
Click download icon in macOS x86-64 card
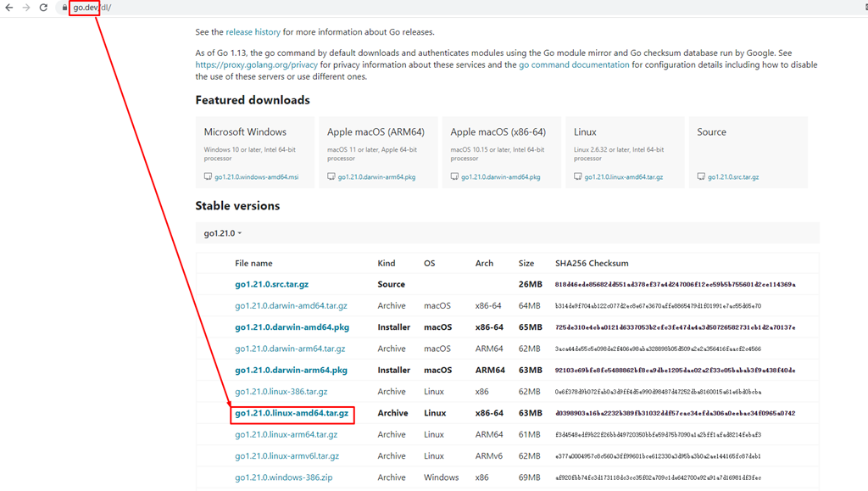454,176
